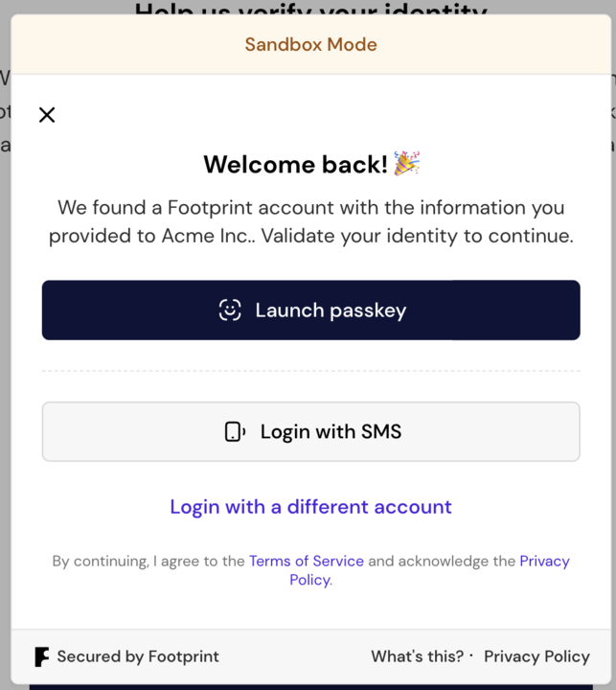
Task: Click the Welcome back! heading
Action: click(x=295, y=165)
